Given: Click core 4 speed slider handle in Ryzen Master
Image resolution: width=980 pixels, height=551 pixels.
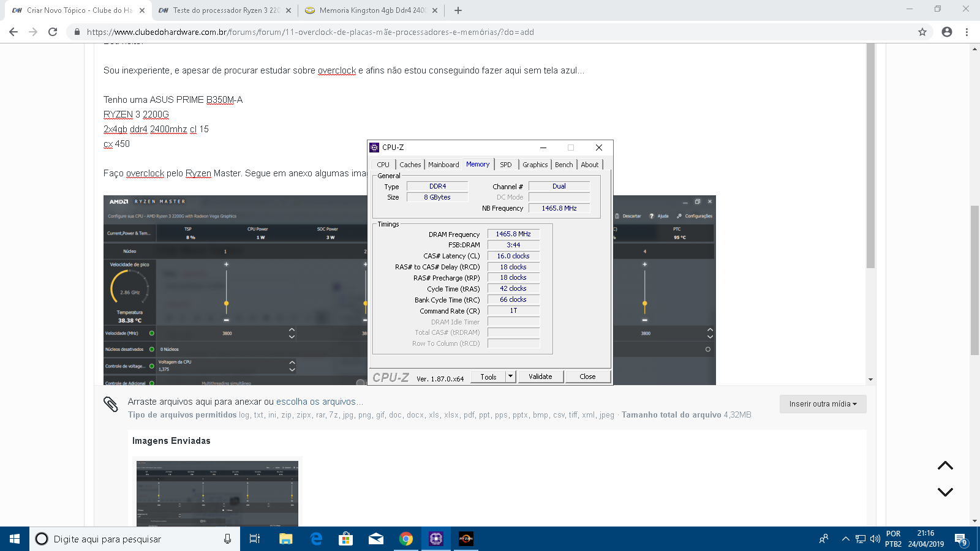Looking at the screenshot, I should coord(644,303).
